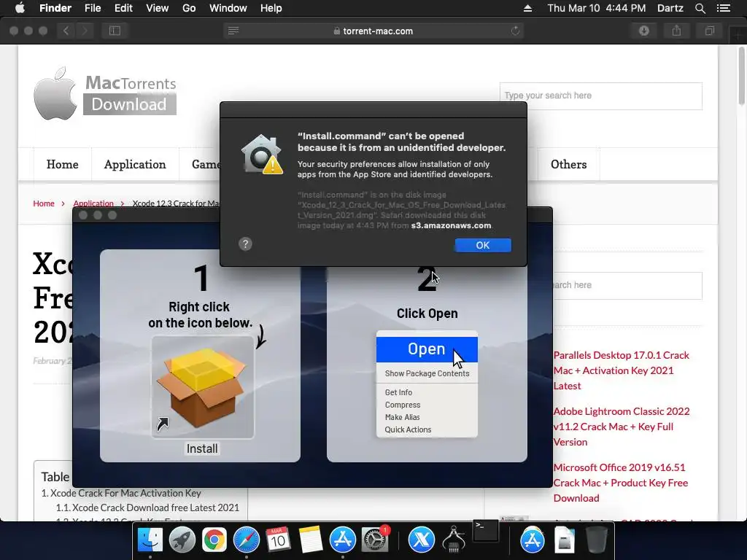The image size is (747, 560).
Task: Open Notes from the dock
Action: (x=311, y=540)
